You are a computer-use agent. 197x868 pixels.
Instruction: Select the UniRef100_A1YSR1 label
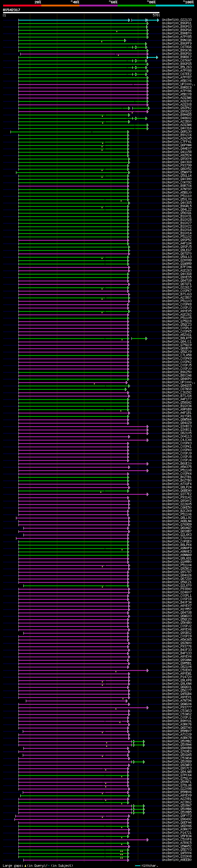click(x=177, y=416)
